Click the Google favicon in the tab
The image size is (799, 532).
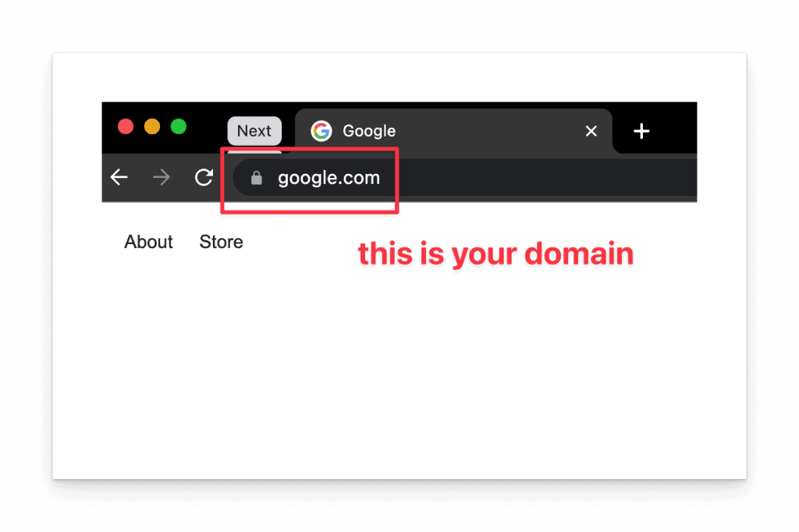tap(321, 131)
